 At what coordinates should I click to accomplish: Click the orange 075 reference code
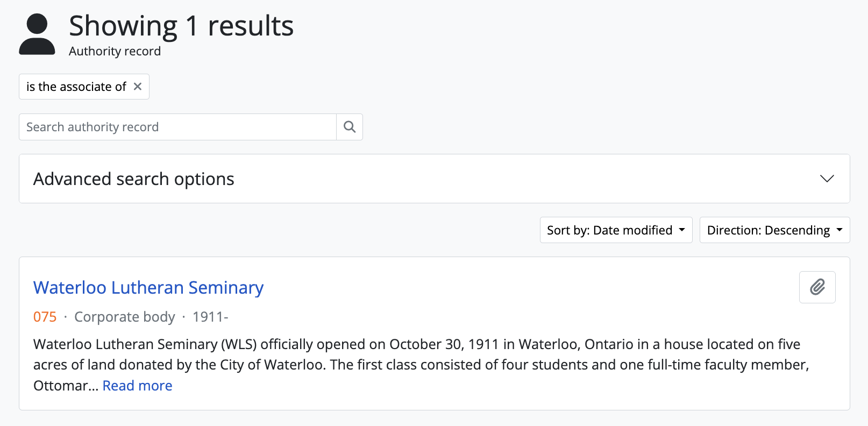pyautogui.click(x=45, y=317)
